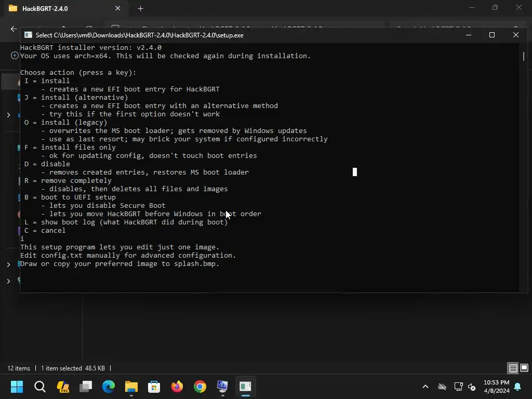Launch Microsoft Edge from taskbar
The height and width of the screenshot is (399, 532).
[109, 387]
